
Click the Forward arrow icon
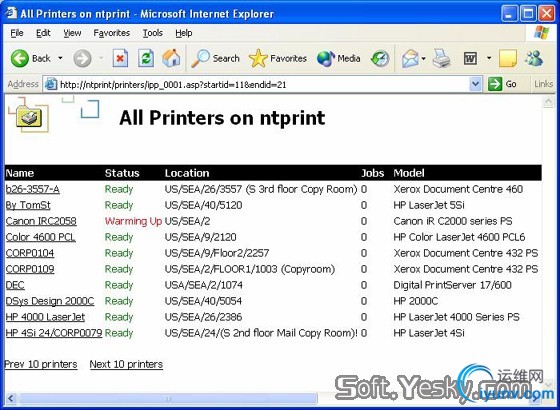click(82, 58)
